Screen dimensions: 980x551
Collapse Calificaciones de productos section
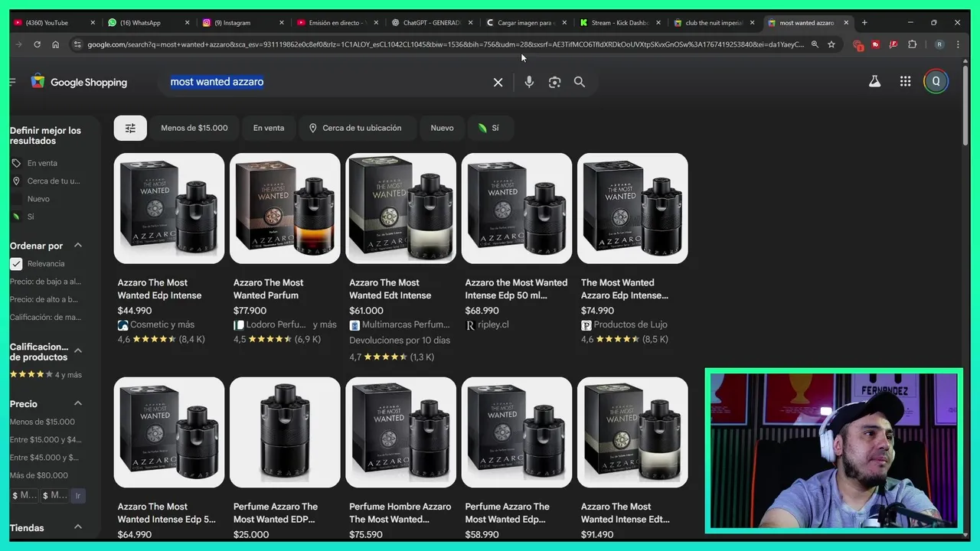coord(78,351)
